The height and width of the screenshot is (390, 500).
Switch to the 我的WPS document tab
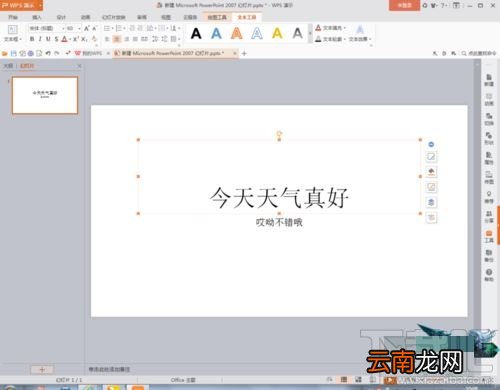[89, 53]
